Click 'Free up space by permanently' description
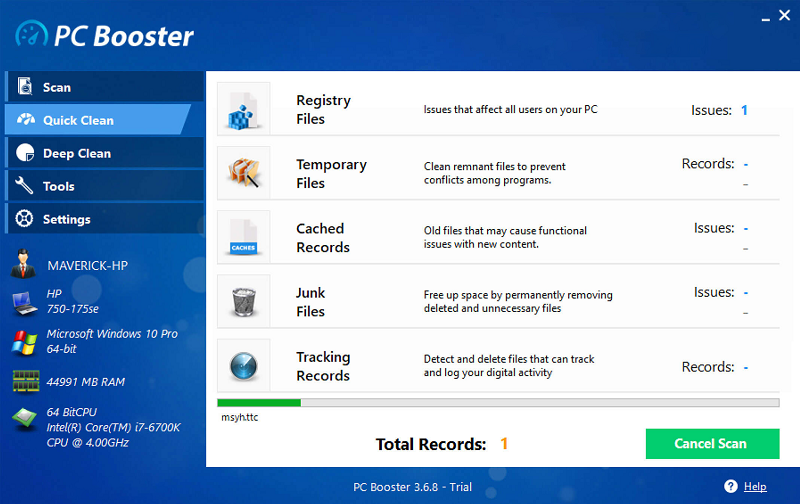 [518, 301]
